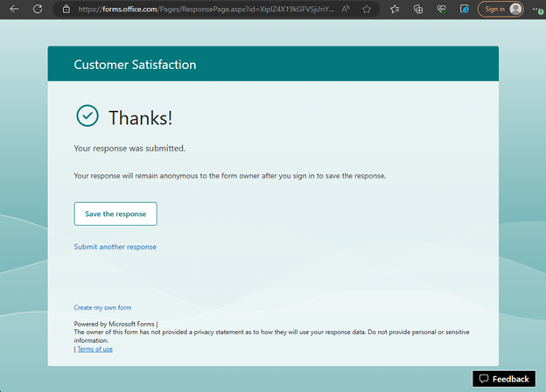Open the Terms of use link
546x392 pixels.
pyautogui.click(x=94, y=349)
